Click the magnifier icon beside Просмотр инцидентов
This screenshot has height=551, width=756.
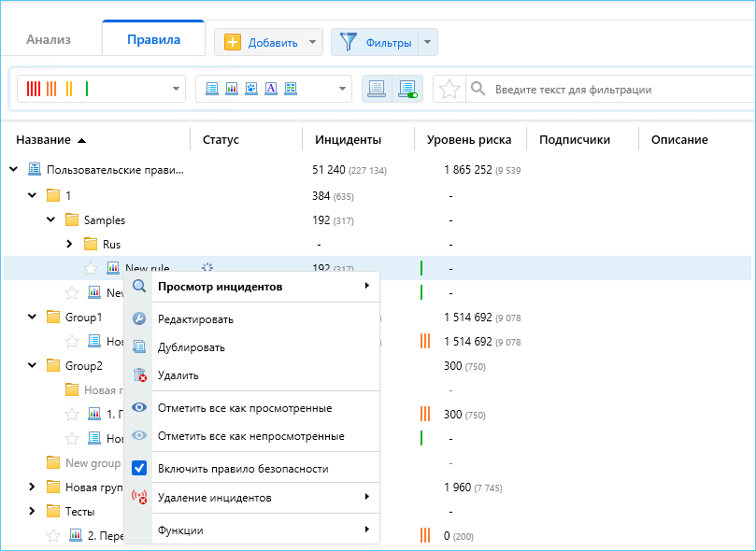[139, 286]
